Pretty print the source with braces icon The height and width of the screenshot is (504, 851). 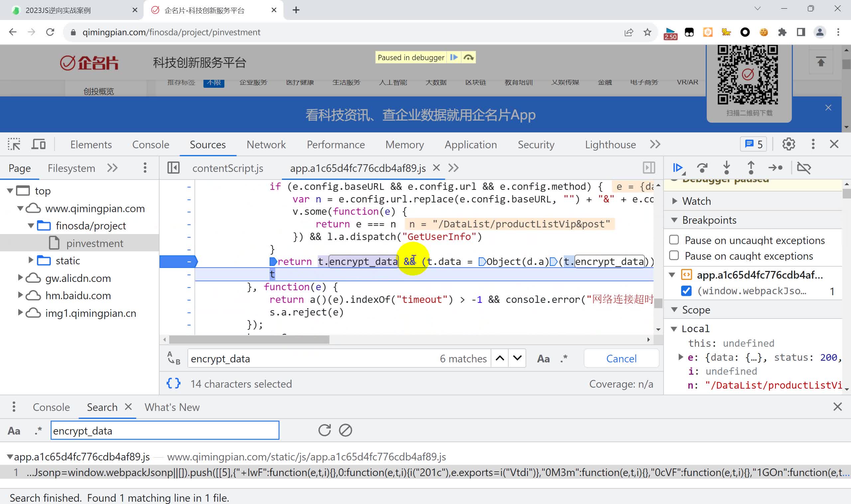[174, 384]
